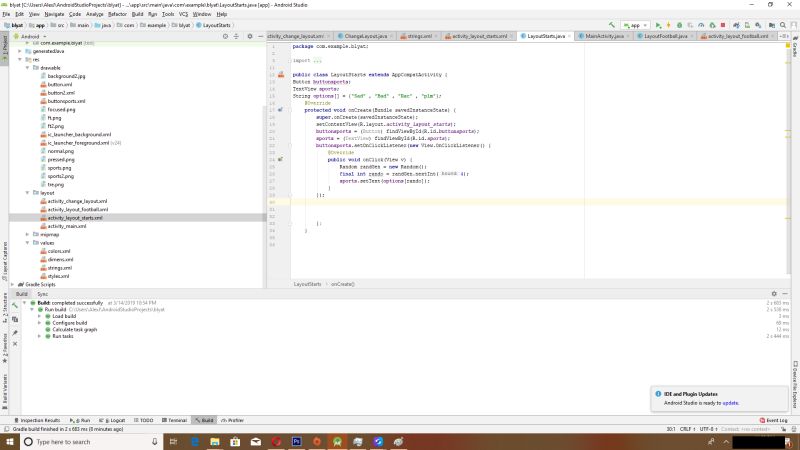Open the Refactor menu
The width and height of the screenshot is (800, 450).
117,14
